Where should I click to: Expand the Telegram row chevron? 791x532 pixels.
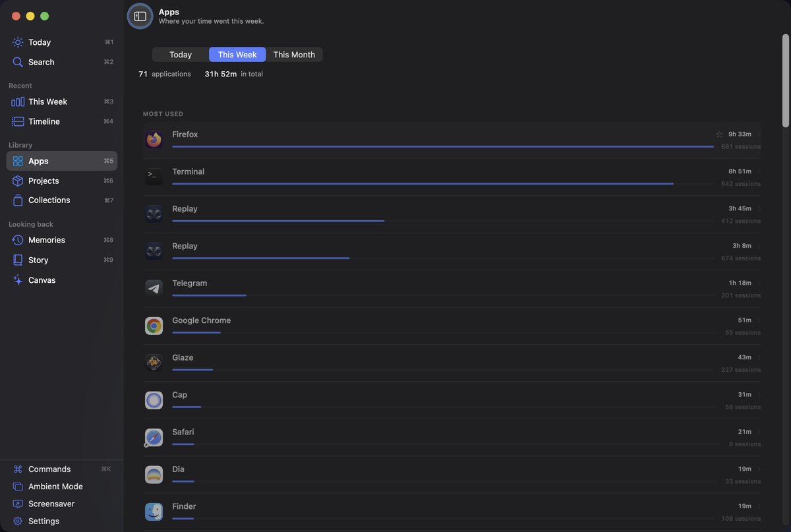click(x=759, y=283)
